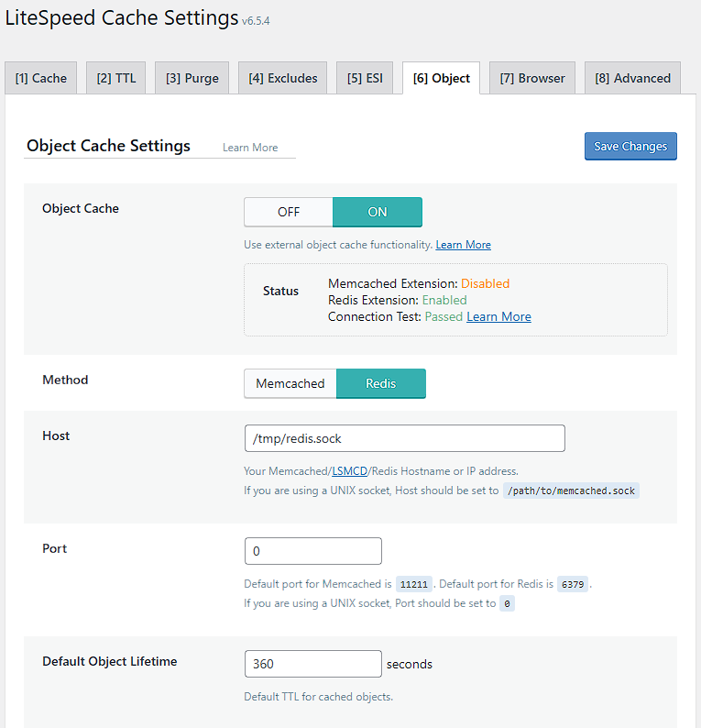Select the [6] Object tab

click(441, 78)
